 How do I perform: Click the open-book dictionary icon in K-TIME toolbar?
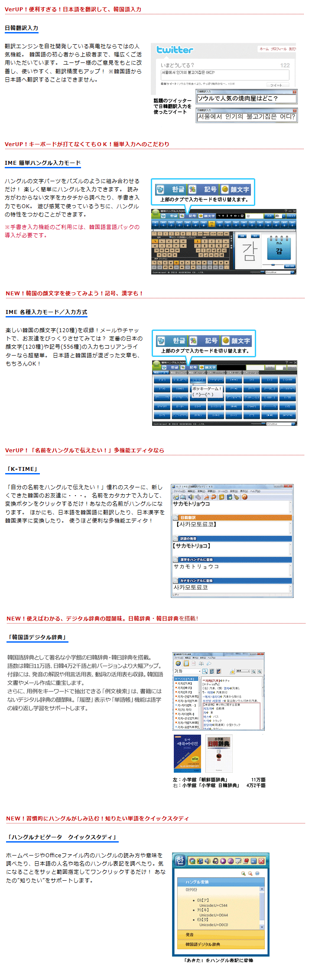(x=183, y=497)
